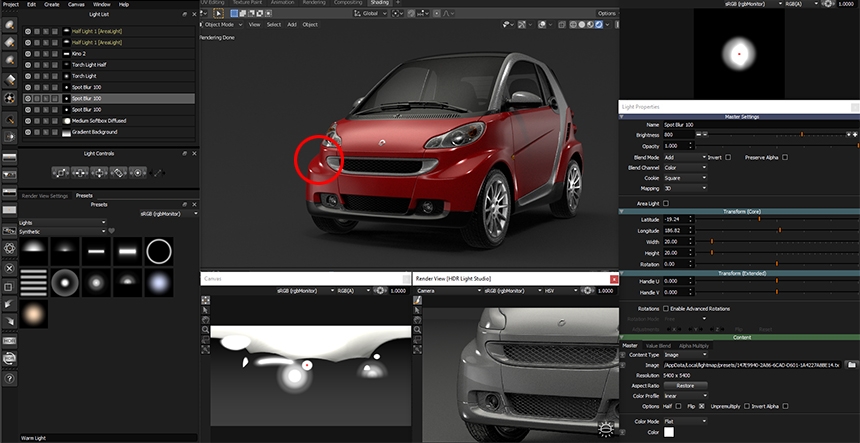Click the rotate light control icon

tap(118, 172)
